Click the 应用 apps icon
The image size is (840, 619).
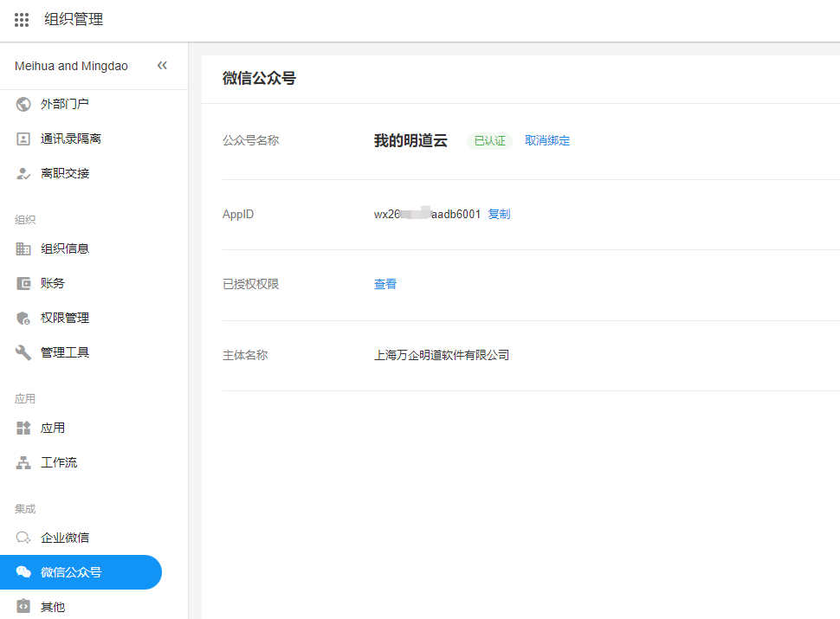[23, 428]
